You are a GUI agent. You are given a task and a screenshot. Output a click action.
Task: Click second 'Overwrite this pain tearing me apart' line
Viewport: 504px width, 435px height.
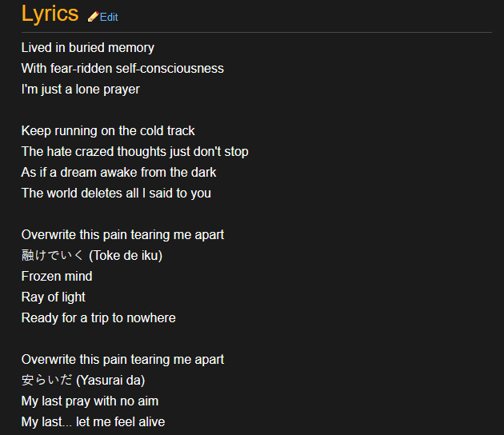pyautogui.click(x=122, y=360)
